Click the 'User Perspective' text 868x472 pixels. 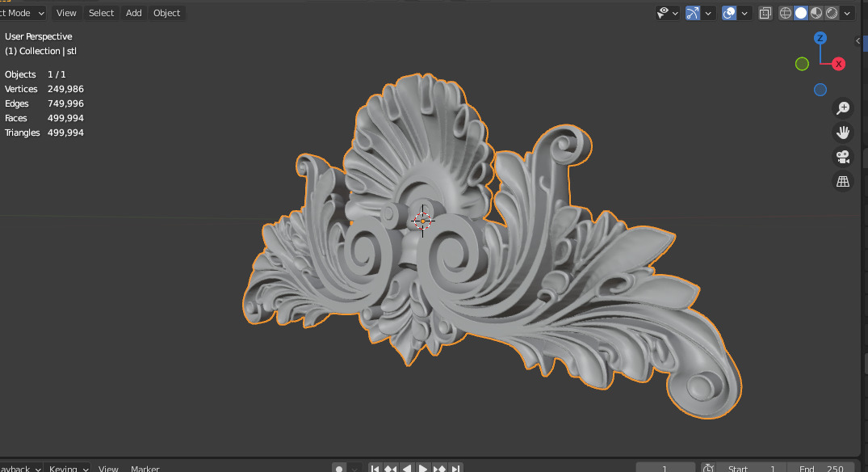pyautogui.click(x=39, y=36)
